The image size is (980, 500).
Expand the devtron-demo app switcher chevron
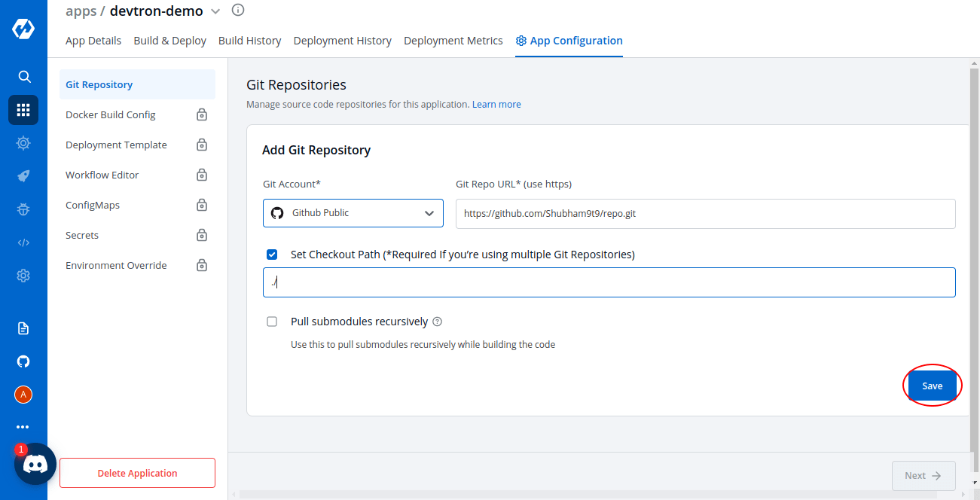(x=215, y=11)
